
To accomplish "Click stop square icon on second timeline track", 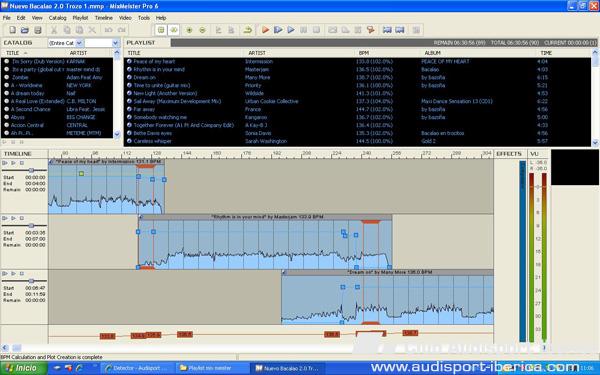I will 22,218.
